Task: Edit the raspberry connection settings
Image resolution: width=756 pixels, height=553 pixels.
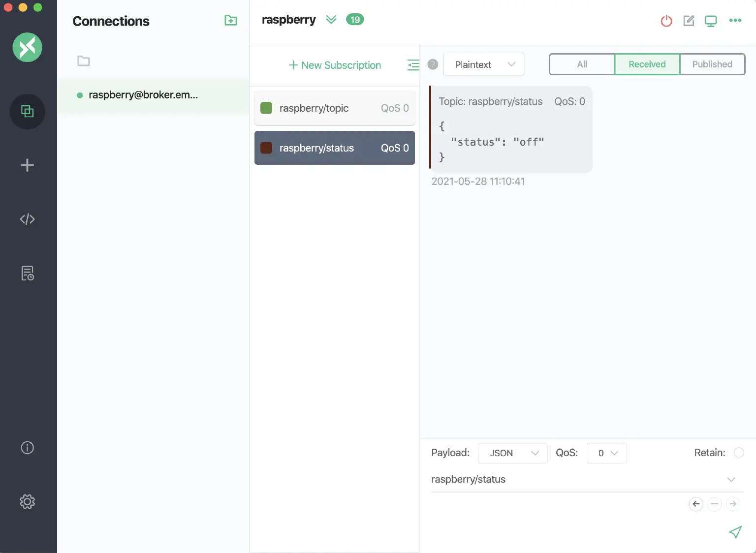Action: tap(689, 21)
